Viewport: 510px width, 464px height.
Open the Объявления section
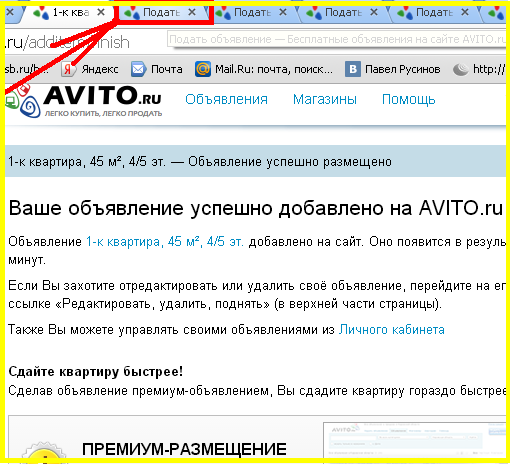(226, 99)
